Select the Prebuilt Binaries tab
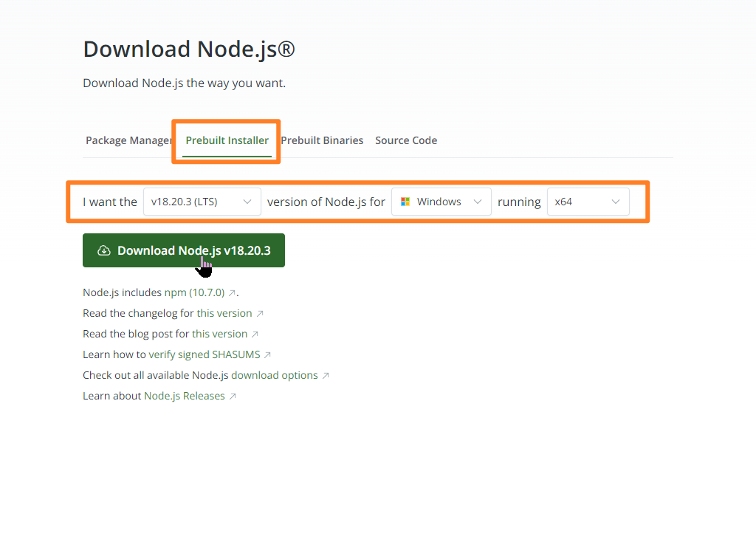Image resolution: width=756 pixels, height=542 pixels. (x=322, y=140)
